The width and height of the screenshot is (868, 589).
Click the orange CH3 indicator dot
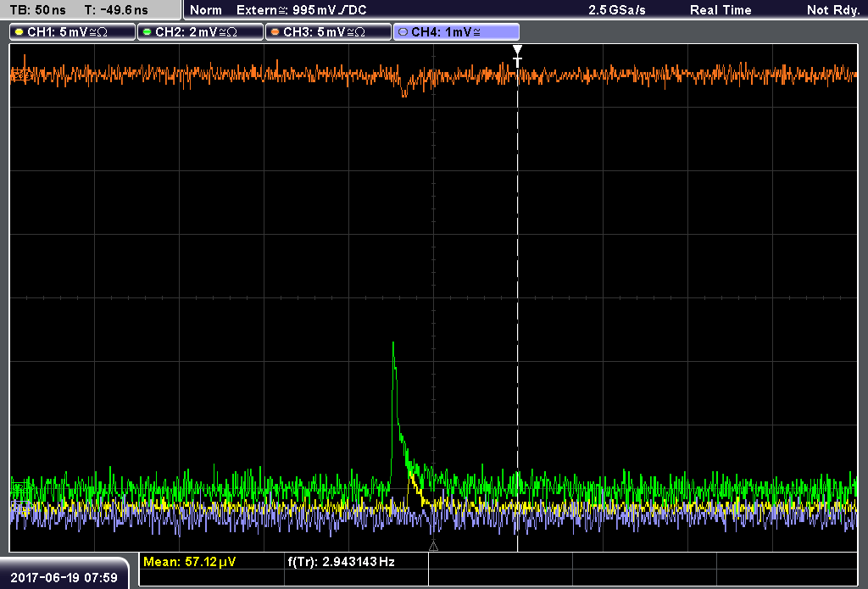click(275, 32)
